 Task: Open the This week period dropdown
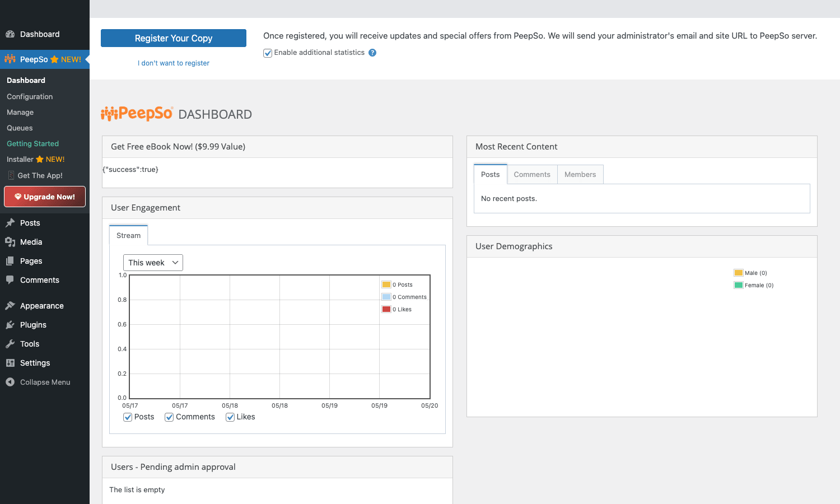pos(153,263)
